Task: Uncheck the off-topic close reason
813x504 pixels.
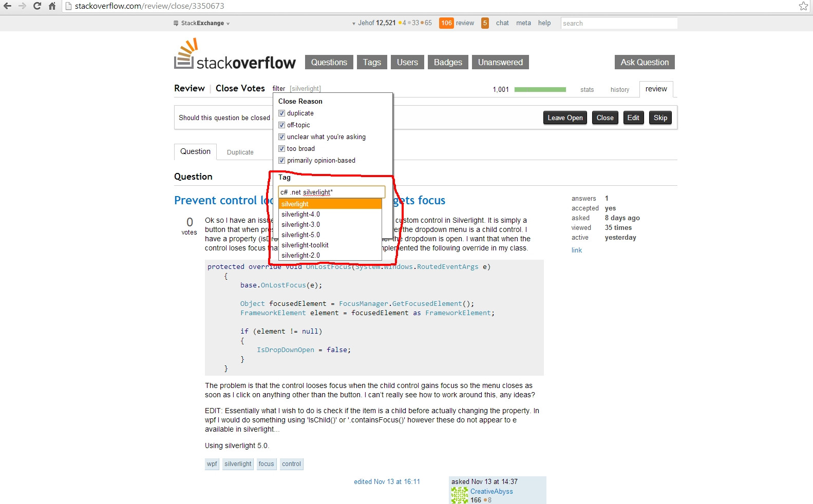Action: [x=281, y=125]
